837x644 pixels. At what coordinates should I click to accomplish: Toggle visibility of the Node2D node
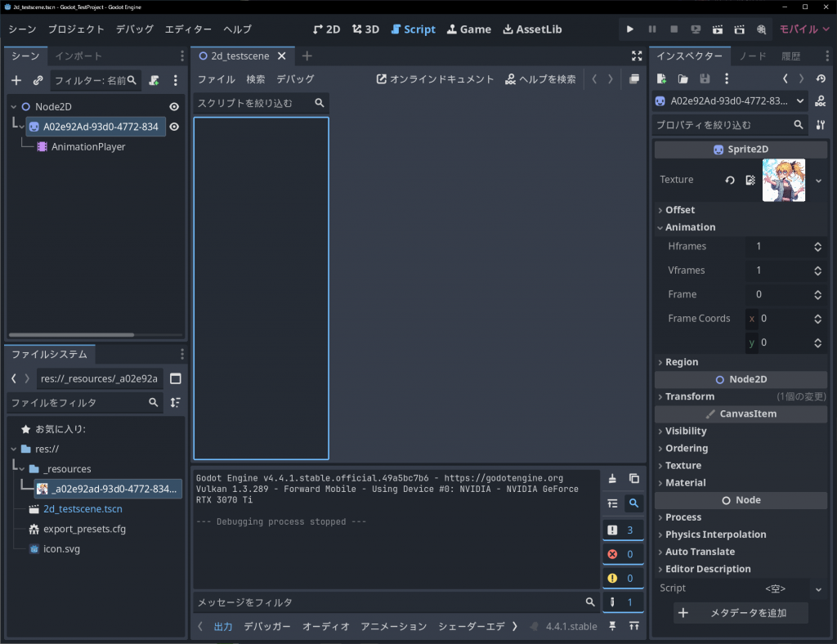174,107
